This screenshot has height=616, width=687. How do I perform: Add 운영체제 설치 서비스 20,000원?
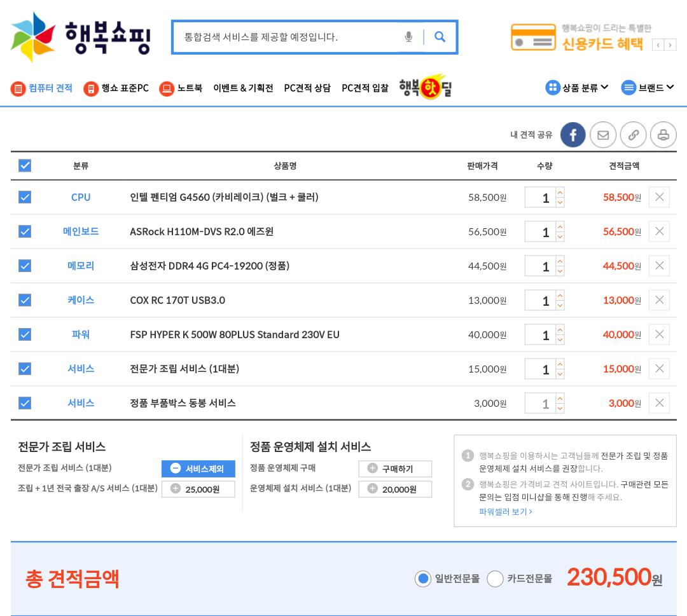click(x=395, y=489)
